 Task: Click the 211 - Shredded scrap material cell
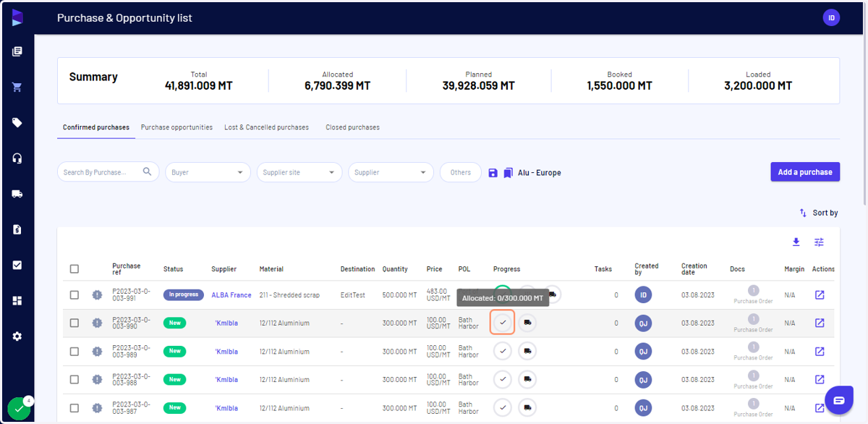coord(289,295)
